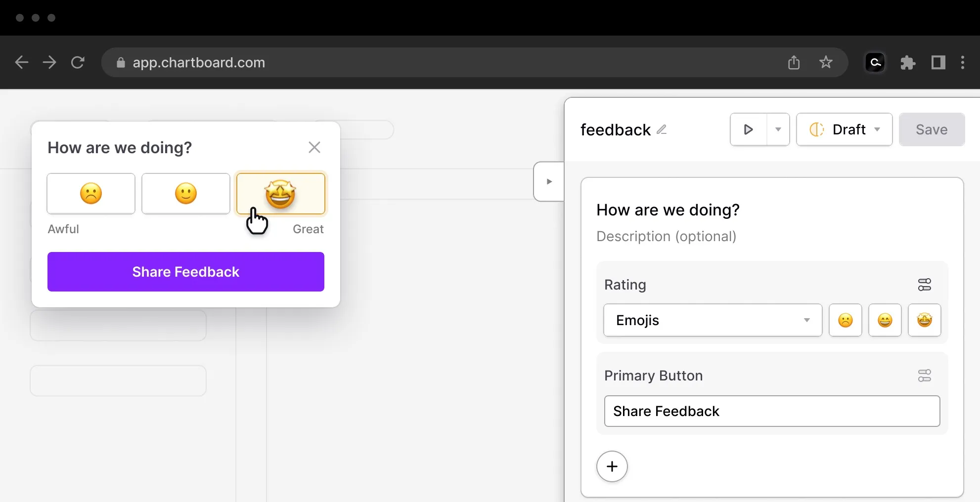Click the plus button to add a block
980x502 pixels.
click(x=612, y=466)
